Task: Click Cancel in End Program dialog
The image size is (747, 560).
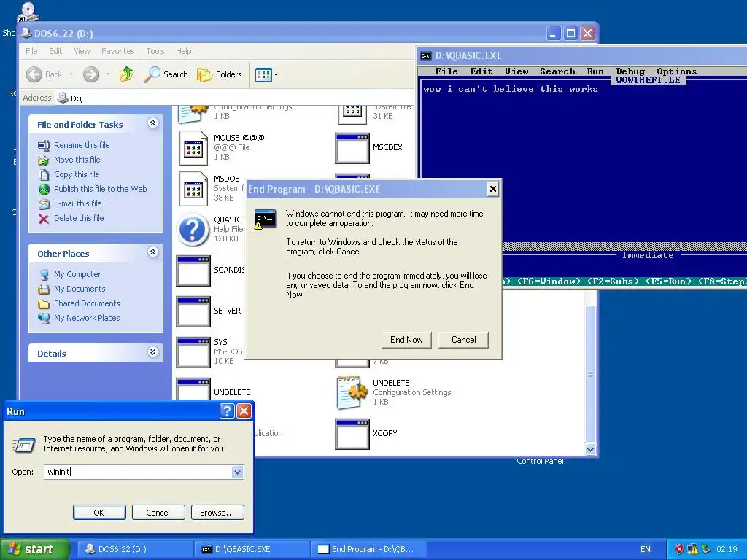Action: (463, 340)
